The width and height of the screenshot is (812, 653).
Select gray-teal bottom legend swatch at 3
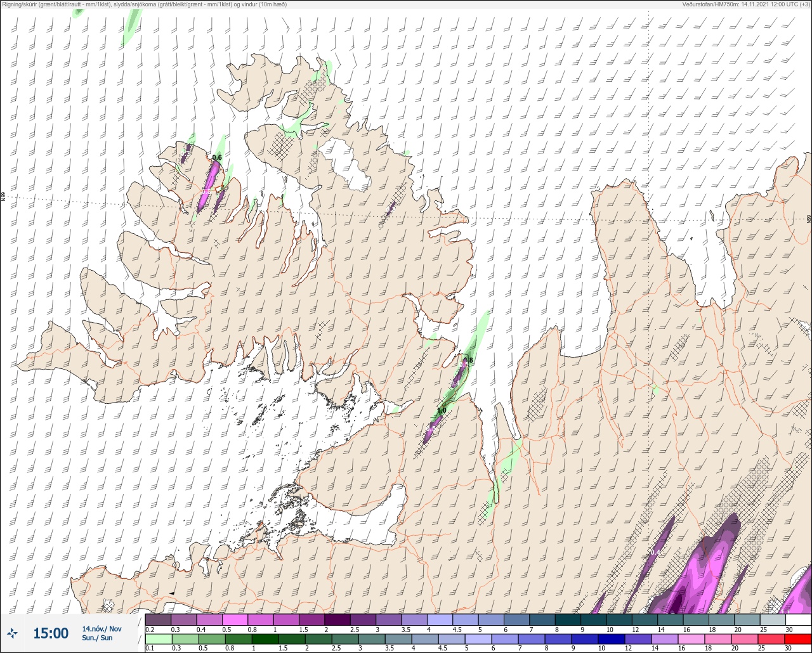pos(373,639)
